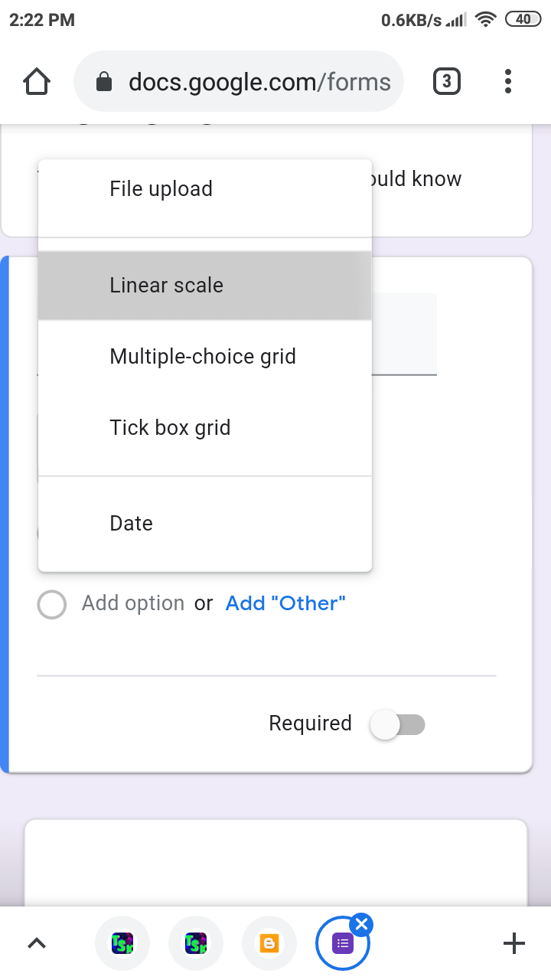
Task: Select Linear scale from dropdown
Action: click(x=166, y=286)
